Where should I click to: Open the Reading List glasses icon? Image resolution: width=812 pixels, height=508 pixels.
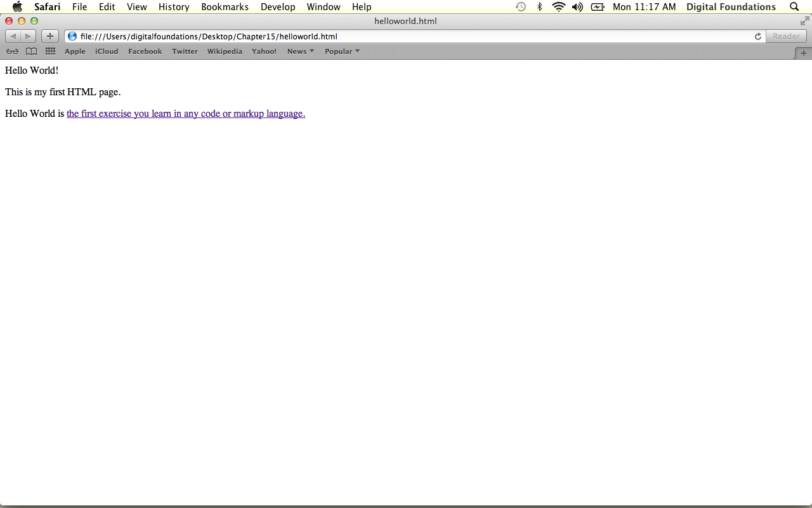[12, 51]
